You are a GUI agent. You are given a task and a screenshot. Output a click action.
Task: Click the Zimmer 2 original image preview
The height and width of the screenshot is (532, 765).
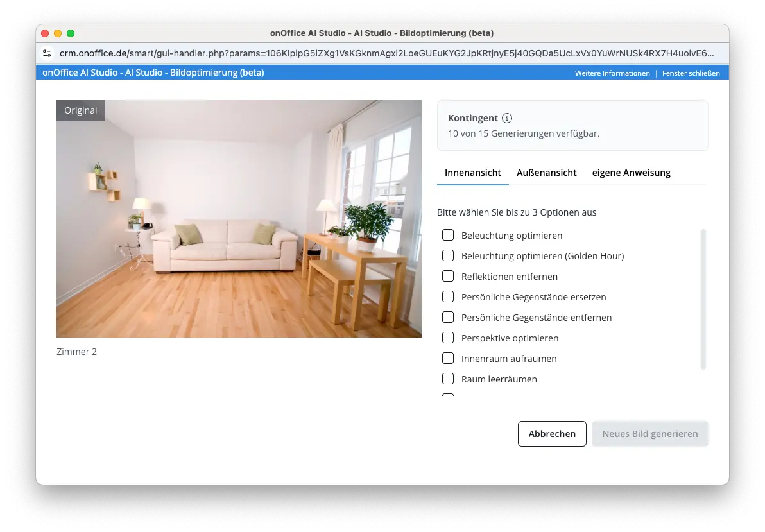pyautogui.click(x=239, y=218)
